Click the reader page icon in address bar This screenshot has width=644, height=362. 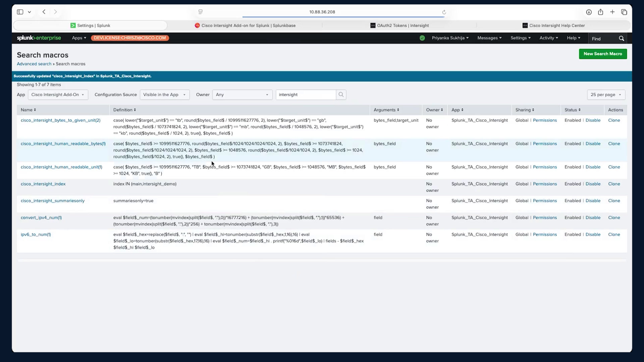(201, 12)
